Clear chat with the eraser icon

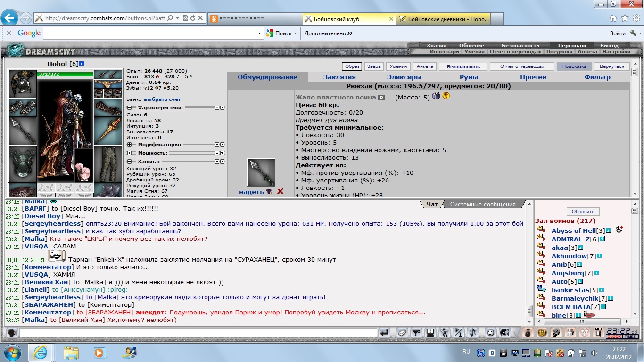(401, 333)
